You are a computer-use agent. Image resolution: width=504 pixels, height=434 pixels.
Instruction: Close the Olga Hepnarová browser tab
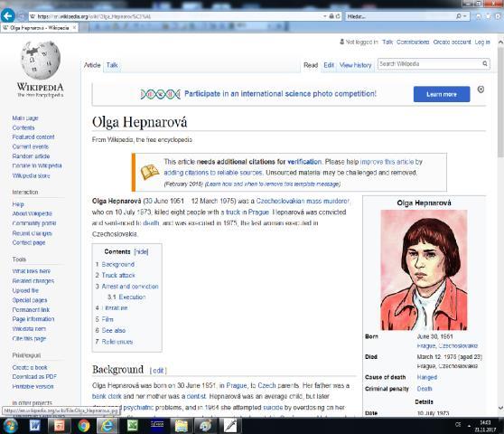74,28
